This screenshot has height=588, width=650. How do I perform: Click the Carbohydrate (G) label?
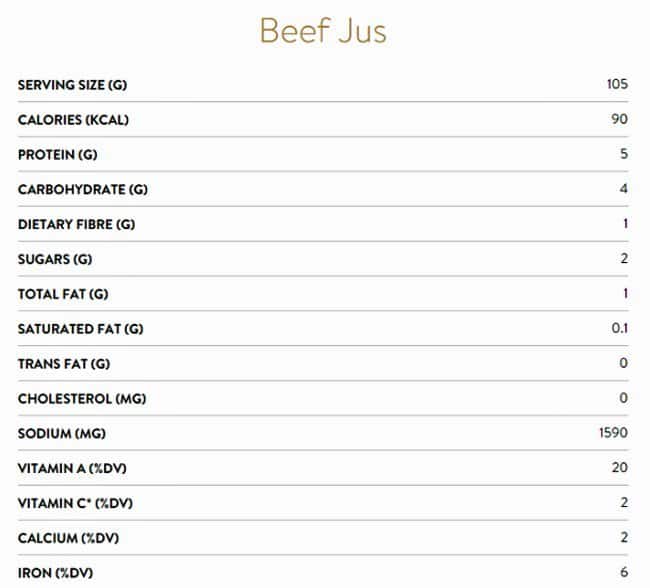pos(82,190)
